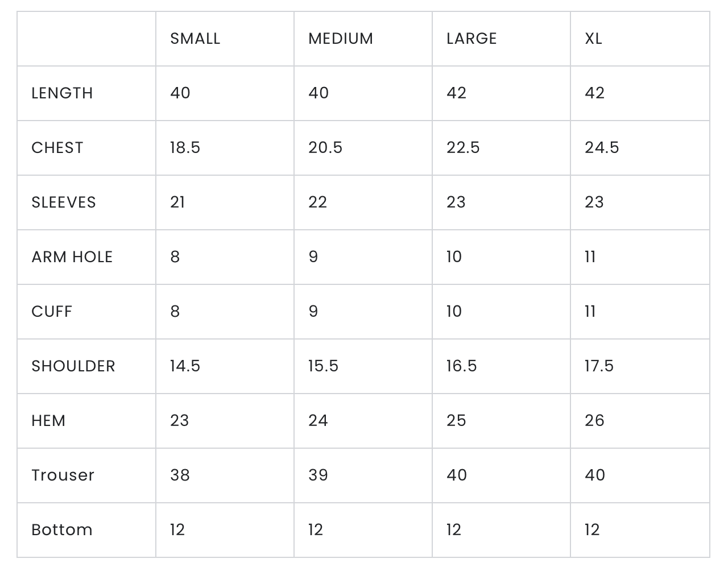
Task: Click the XL hem value 26
Action: 594,421
